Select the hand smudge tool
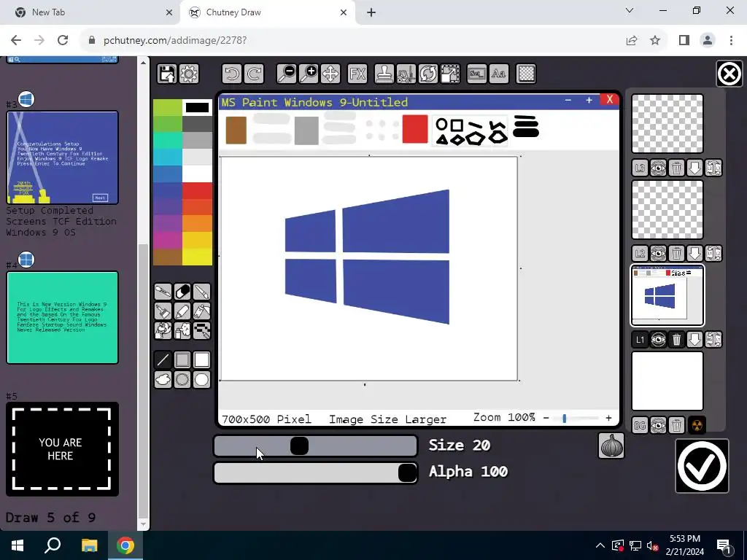Image resolution: width=747 pixels, height=560 pixels. 163,330
